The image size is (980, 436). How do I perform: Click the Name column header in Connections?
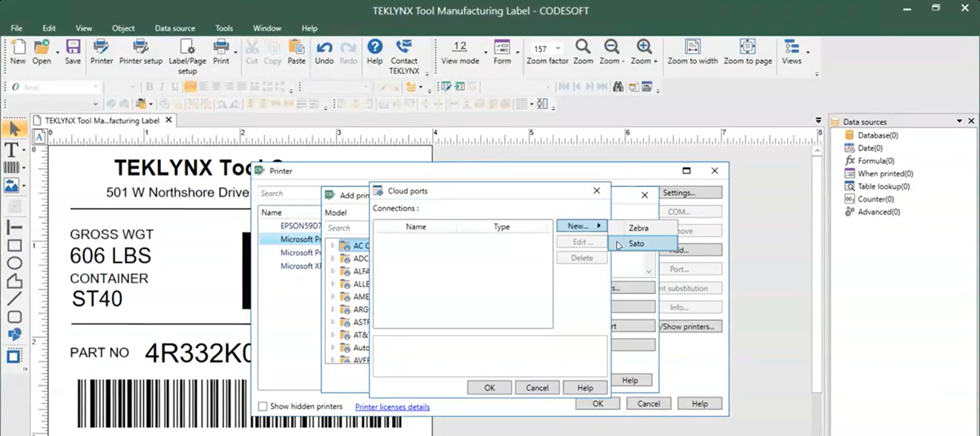click(x=416, y=227)
